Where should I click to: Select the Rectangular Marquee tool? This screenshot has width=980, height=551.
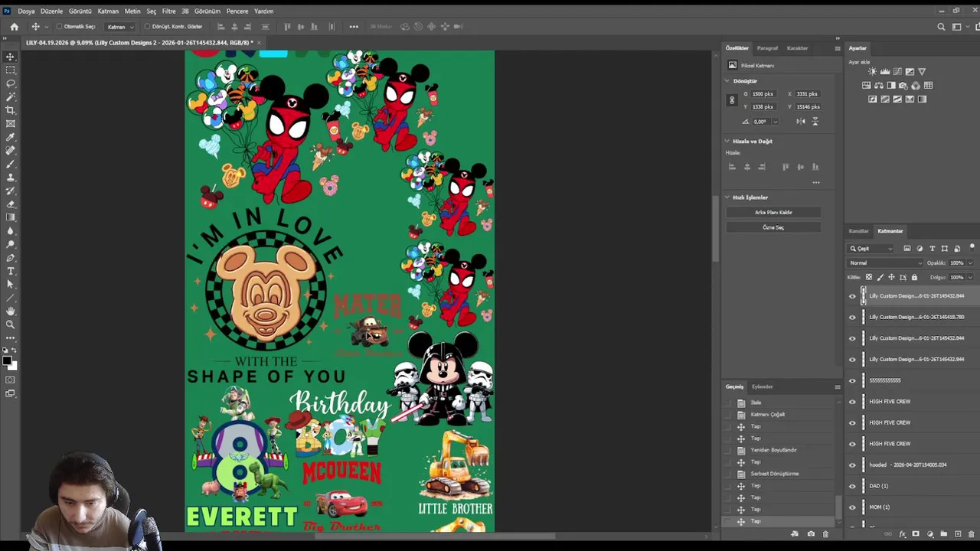pos(11,70)
